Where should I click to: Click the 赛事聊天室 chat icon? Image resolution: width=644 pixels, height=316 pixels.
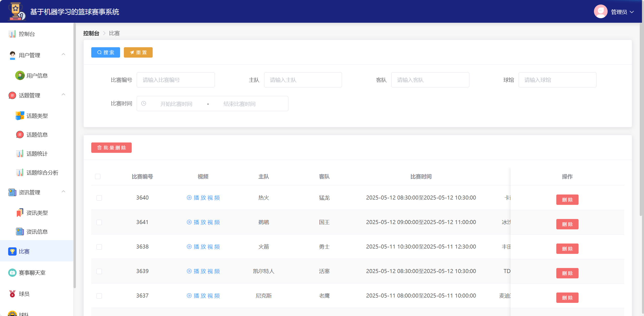[x=12, y=273]
